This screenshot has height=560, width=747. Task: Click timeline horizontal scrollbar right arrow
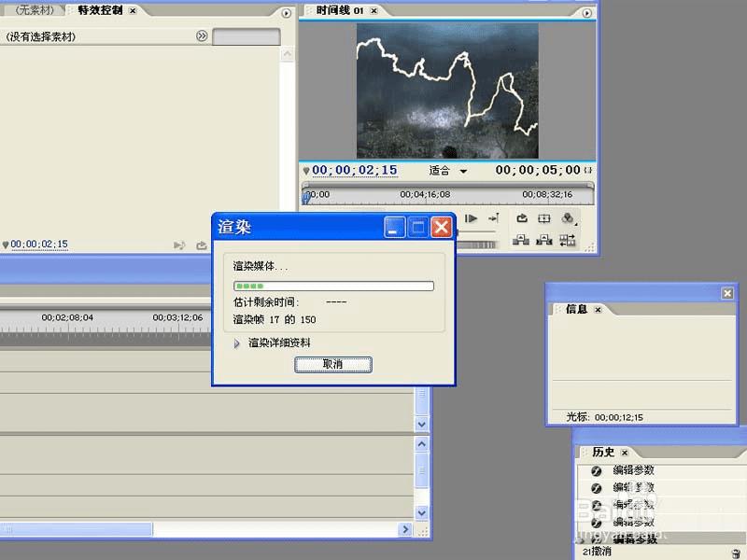coord(405,529)
